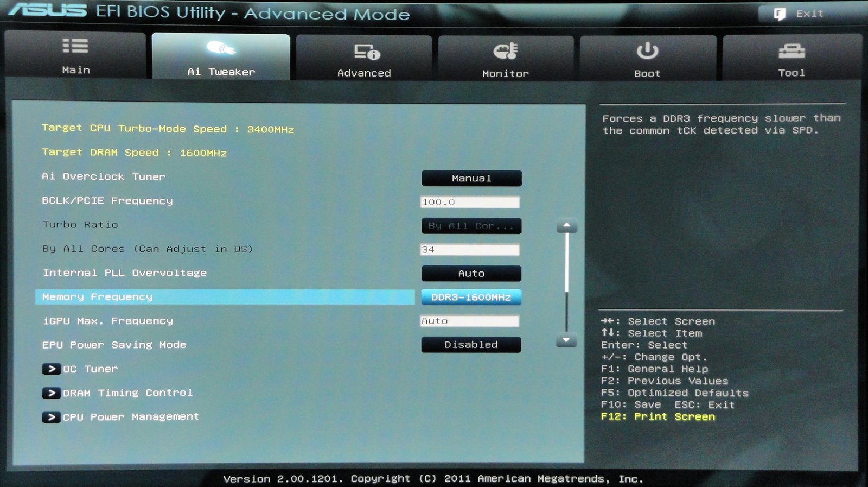Switch to the Ai Tweaker tab

coord(221,56)
